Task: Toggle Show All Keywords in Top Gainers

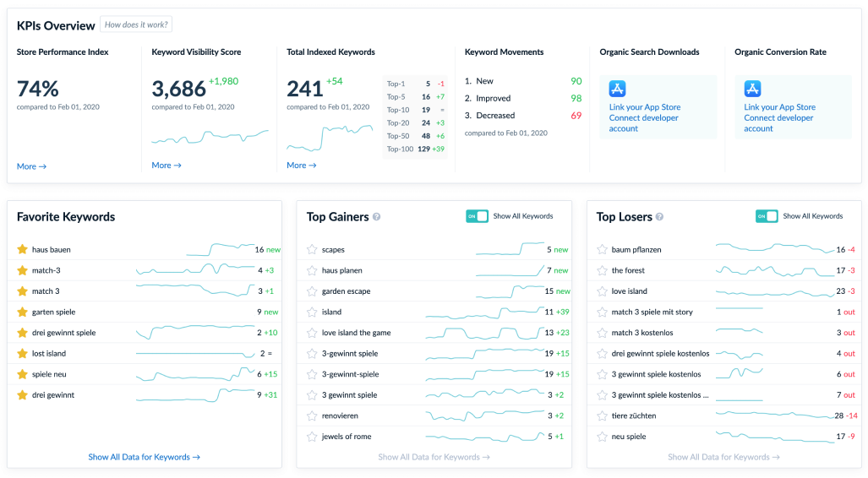Action: click(477, 216)
